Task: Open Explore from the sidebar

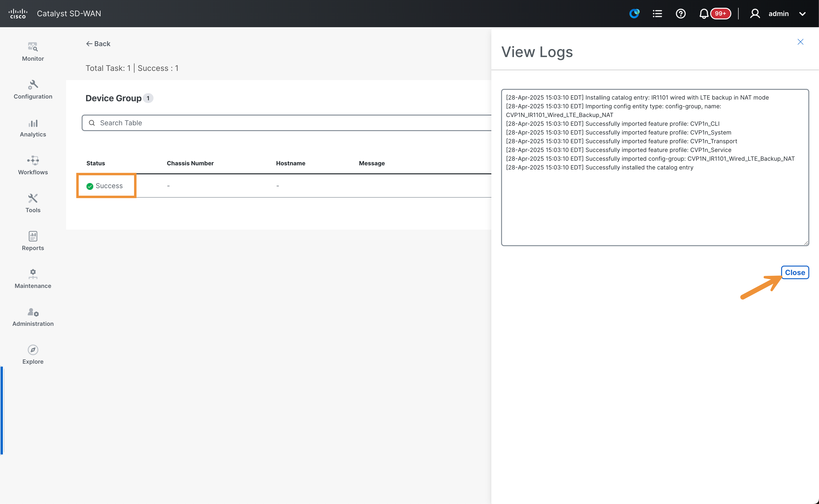Action: [33, 355]
